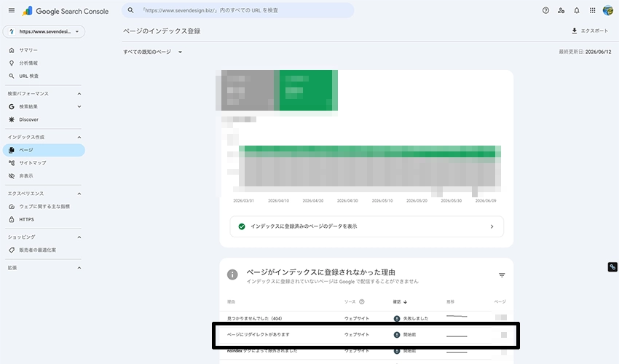Click the sort arrow beside 確認
This screenshot has height=364, width=619.
tap(406, 302)
